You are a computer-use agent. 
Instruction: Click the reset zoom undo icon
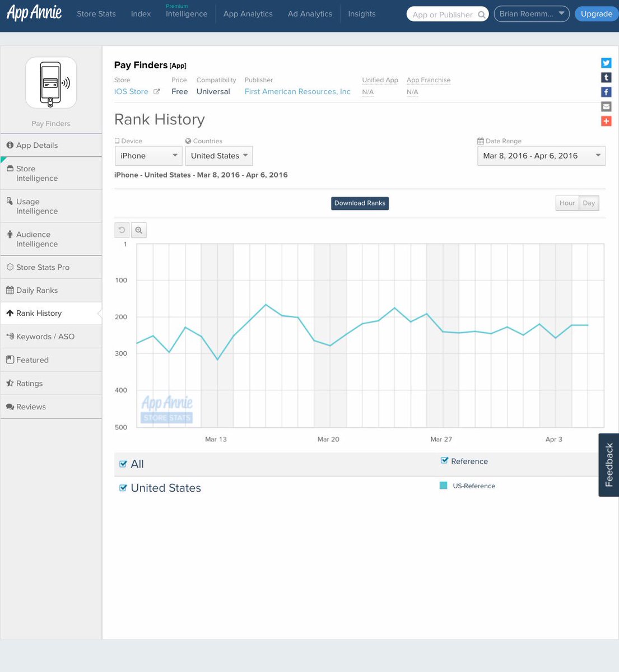coord(122,230)
